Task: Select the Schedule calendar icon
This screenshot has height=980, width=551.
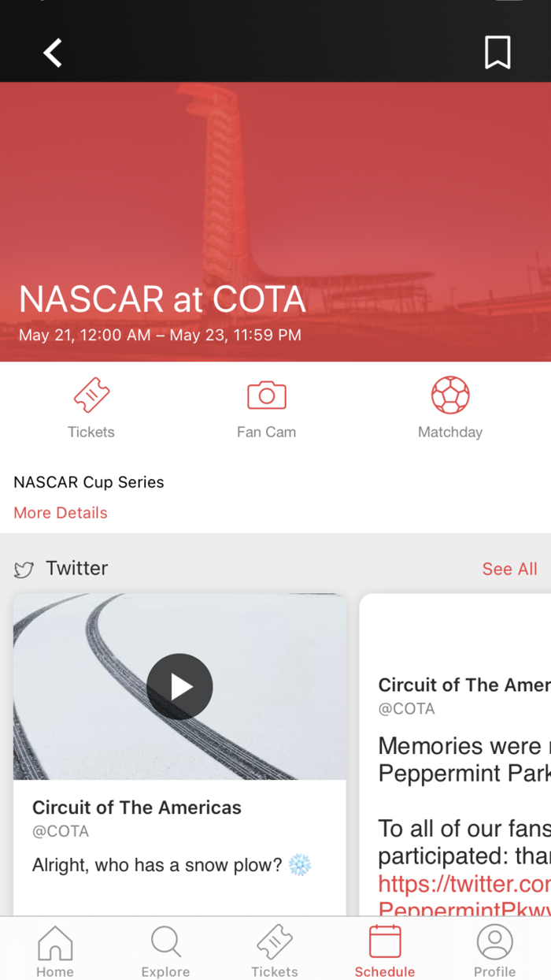Action: (384, 941)
